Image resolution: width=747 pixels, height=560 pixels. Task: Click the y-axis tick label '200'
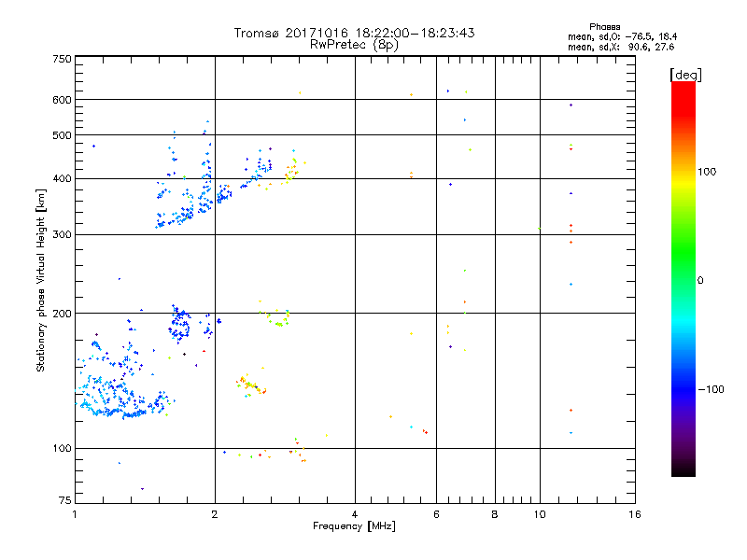[63, 314]
